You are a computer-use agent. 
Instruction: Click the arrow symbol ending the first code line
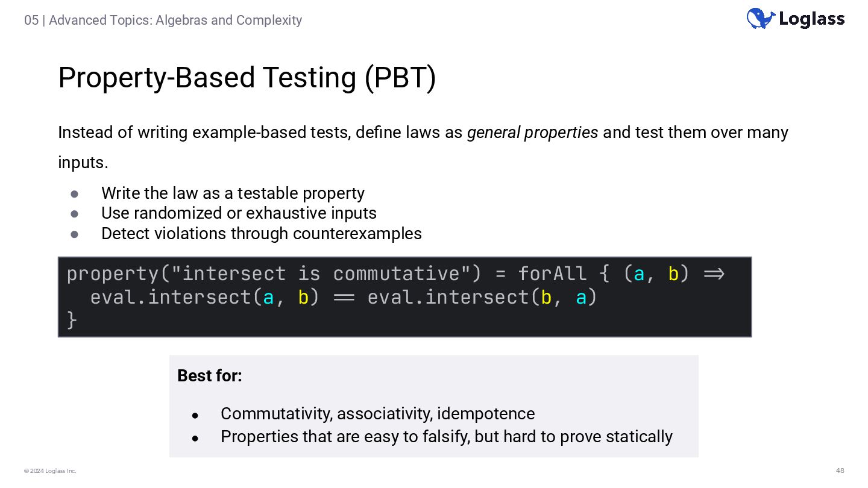714,274
